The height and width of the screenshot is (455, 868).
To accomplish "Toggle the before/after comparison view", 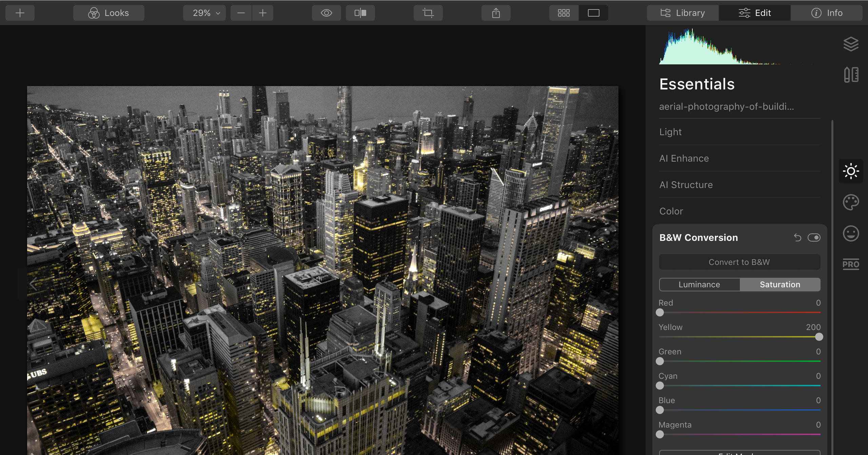I will click(x=360, y=13).
